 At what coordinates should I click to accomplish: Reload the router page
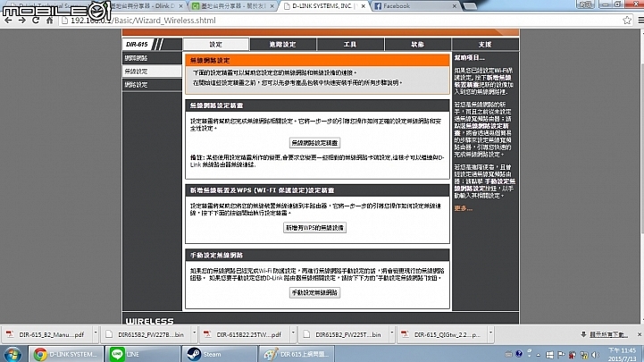tap(36, 21)
